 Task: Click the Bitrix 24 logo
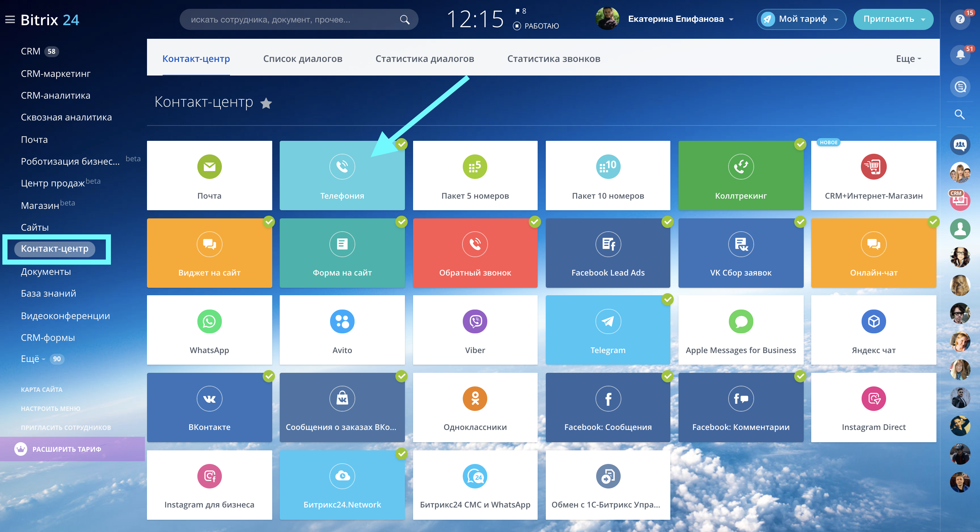click(50, 19)
